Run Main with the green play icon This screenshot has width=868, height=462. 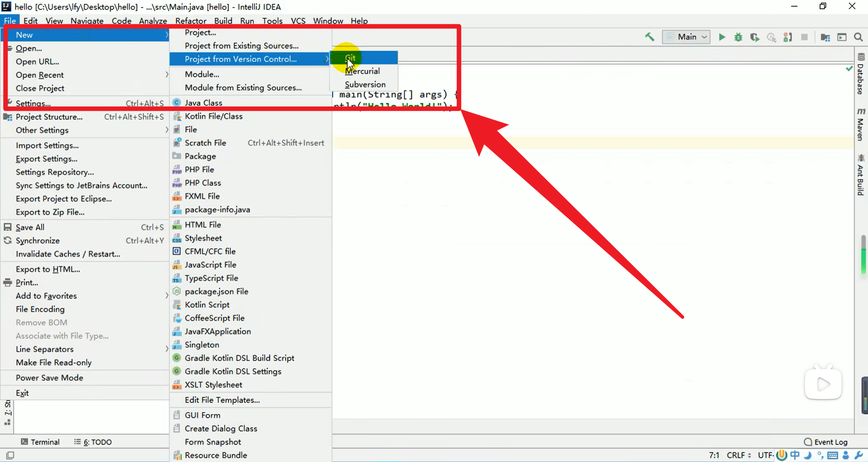(x=722, y=37)
